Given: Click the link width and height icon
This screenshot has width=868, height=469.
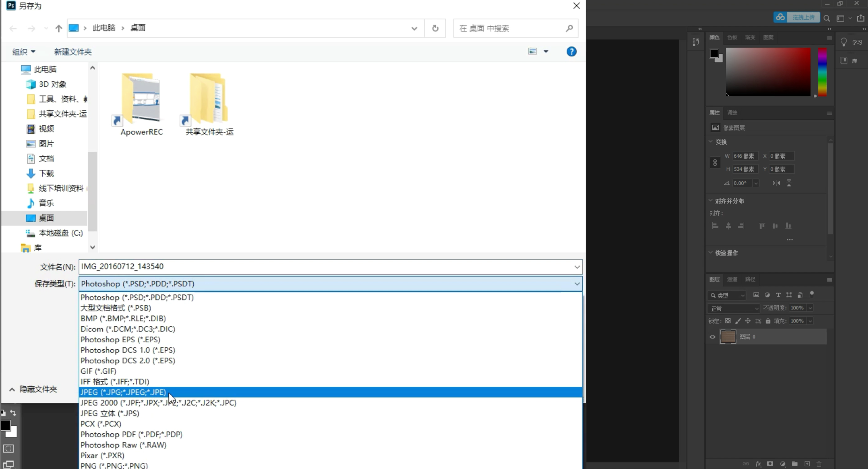Looking at the screenshot, I should pos(715,162).
